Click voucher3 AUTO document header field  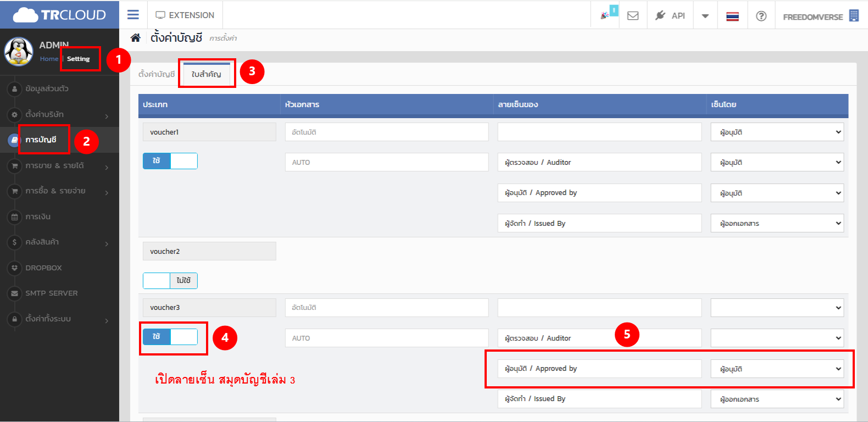pos(387,338)
